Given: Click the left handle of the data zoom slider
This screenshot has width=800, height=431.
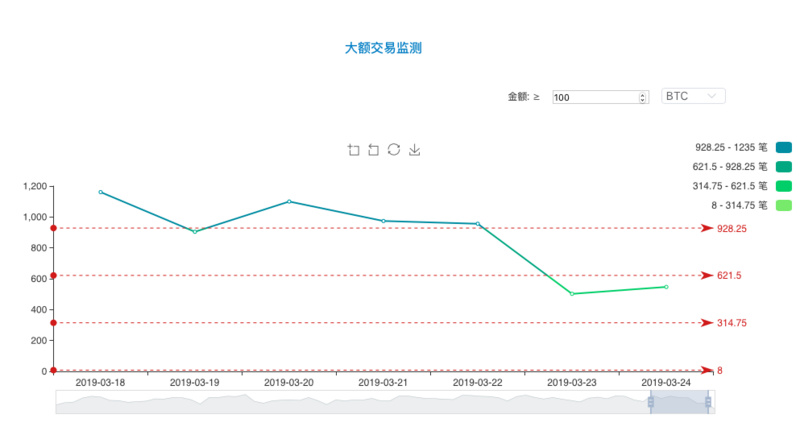Looking at the screenshot, I should [x=651, y=402].
